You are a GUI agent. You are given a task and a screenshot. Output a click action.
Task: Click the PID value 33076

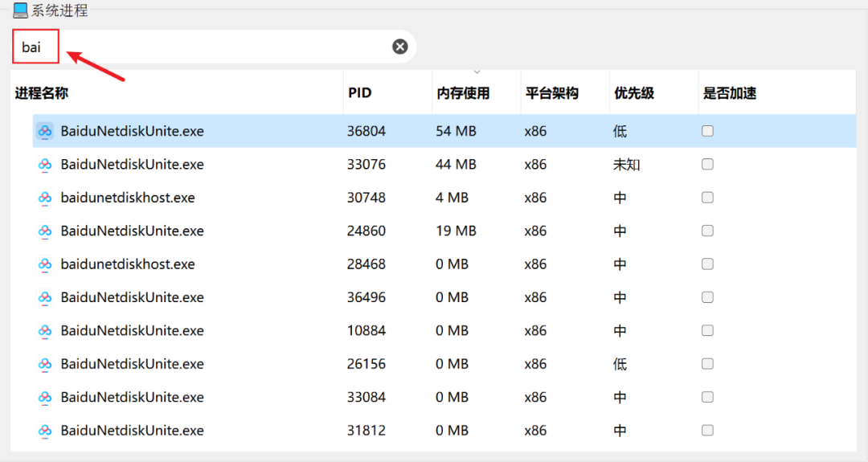tap(366, 165)
